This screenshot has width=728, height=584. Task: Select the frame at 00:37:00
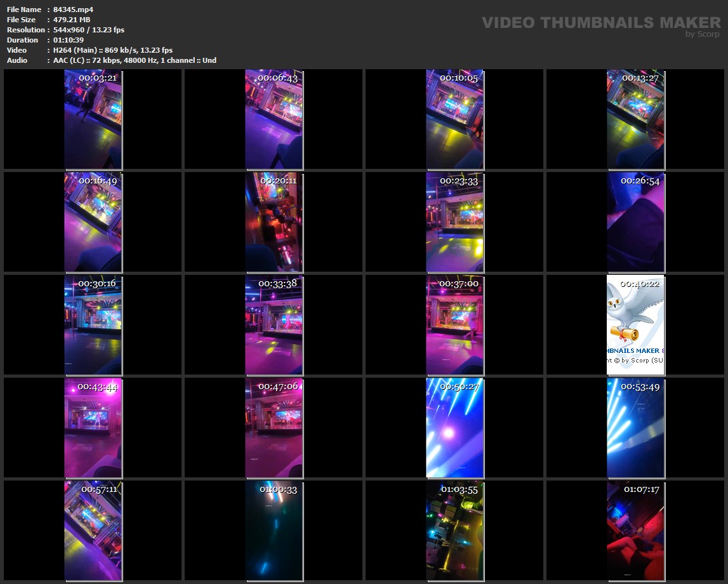(x=455, y=325)
